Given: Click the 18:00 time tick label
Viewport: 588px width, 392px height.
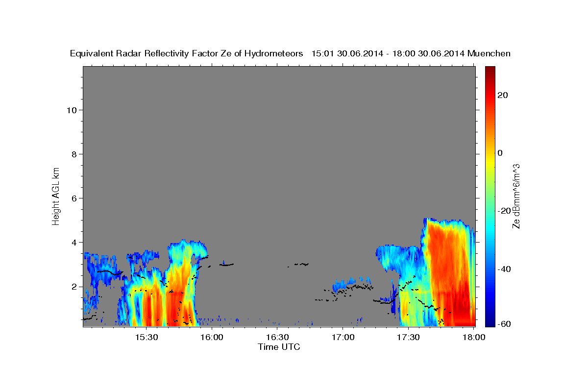Looking at the screenshot, I should (x=474, y=337).
